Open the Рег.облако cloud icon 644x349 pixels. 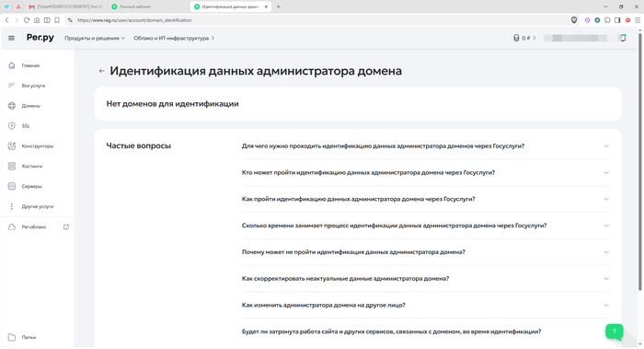[x=11, y=227]
